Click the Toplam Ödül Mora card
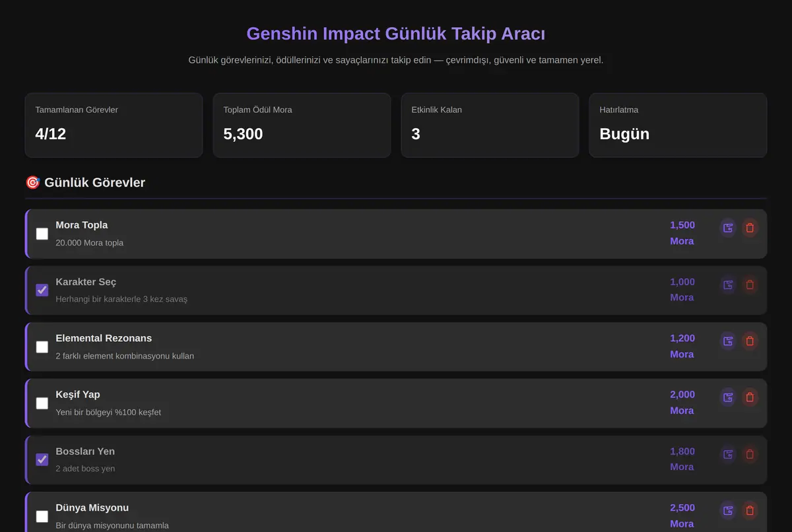This screenshot has width=792, height=532. pos(302,125)
